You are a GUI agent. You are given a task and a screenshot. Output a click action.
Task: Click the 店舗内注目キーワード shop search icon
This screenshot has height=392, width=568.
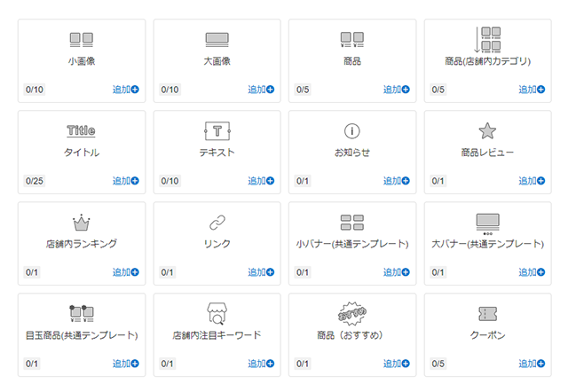point(217,314)
